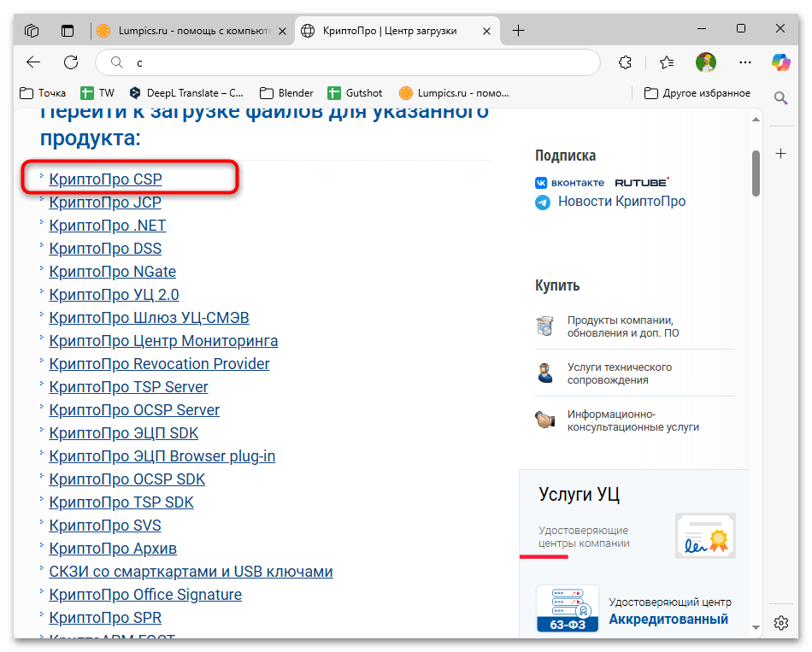
Task: Open the sidebar search magnifier icon
Action: point(780,98)
